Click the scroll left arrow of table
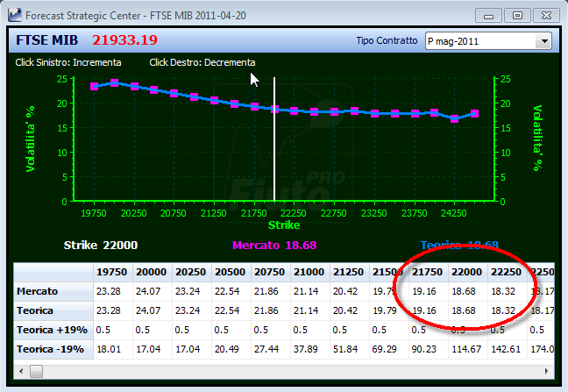Viewport: 568px width, 392px height. click(x=21, y=371)
